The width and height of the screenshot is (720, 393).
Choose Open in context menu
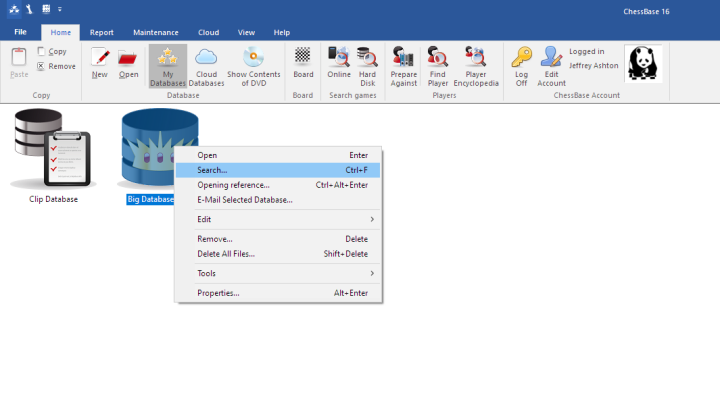coord(278,155)
